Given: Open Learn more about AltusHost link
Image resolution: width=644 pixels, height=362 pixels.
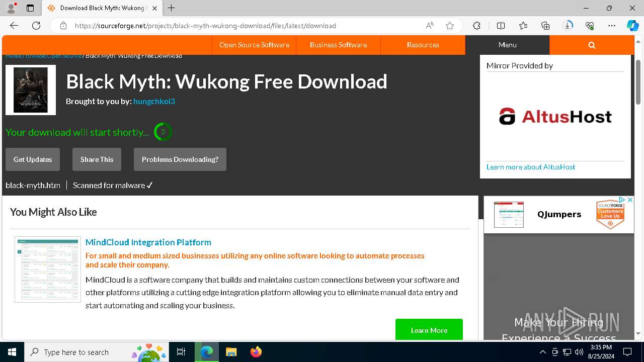Looking at the screenshot, I should [531, 167].
